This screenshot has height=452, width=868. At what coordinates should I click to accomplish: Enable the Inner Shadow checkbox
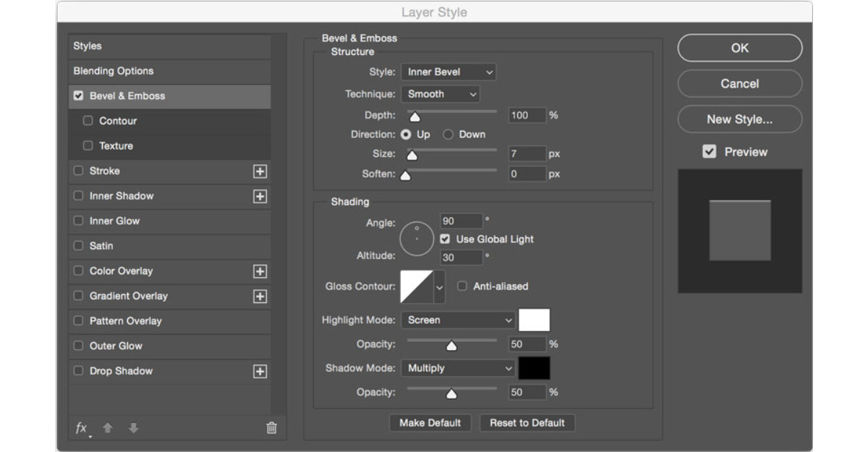79,196
